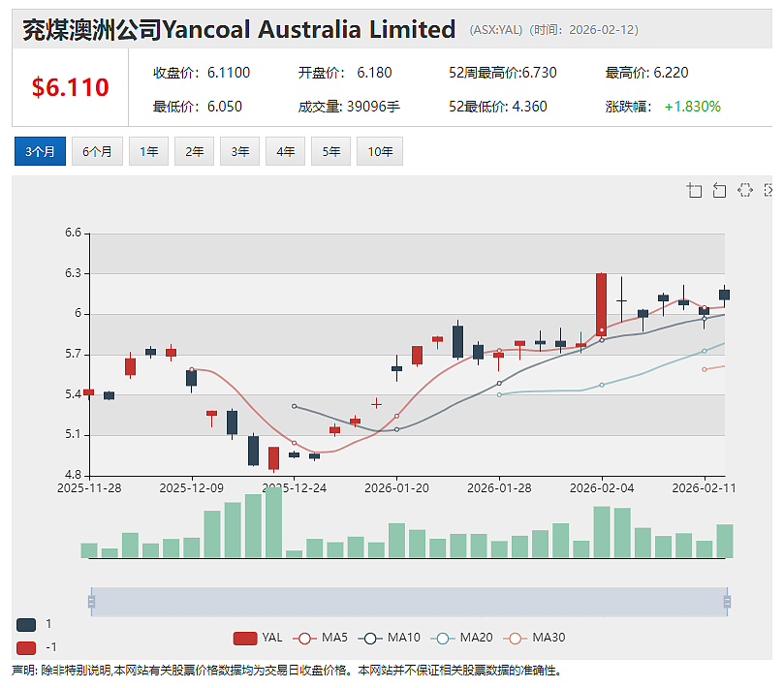The width and height of the screenshot is (784, 688).
Task: Click the big red candlestick at 2026-02-04
Action: click(602, 304)
